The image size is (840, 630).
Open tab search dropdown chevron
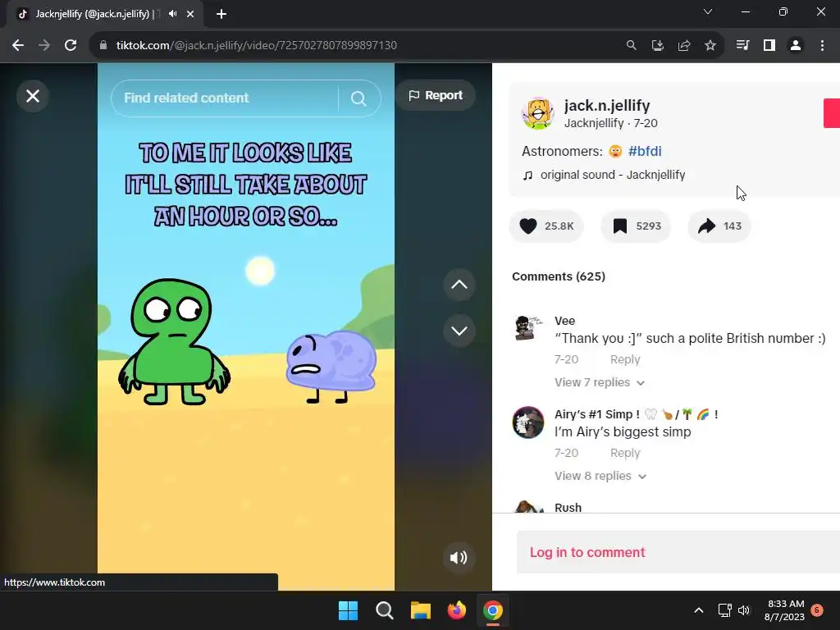tap(708, 11)
